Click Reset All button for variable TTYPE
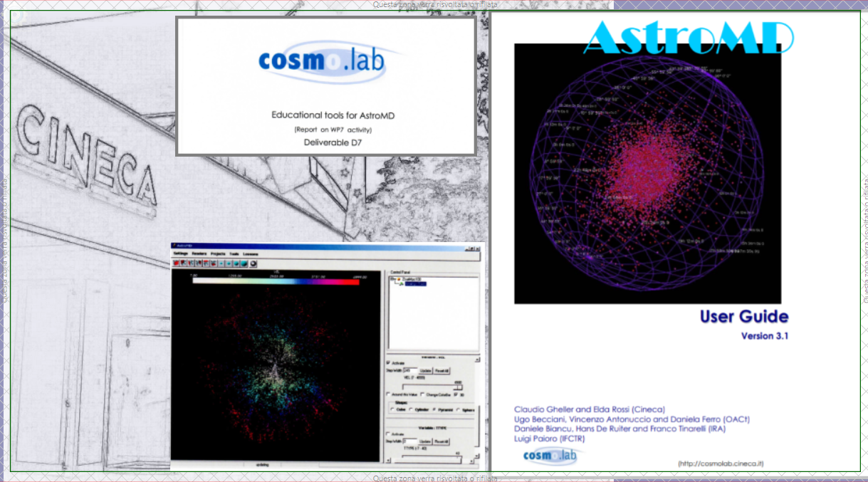 (441, 441)
